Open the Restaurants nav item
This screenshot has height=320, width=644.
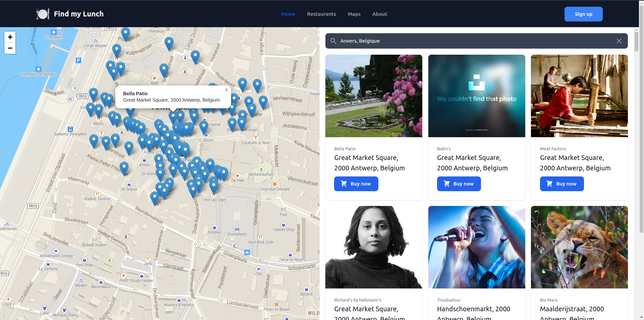pos(321,14)
